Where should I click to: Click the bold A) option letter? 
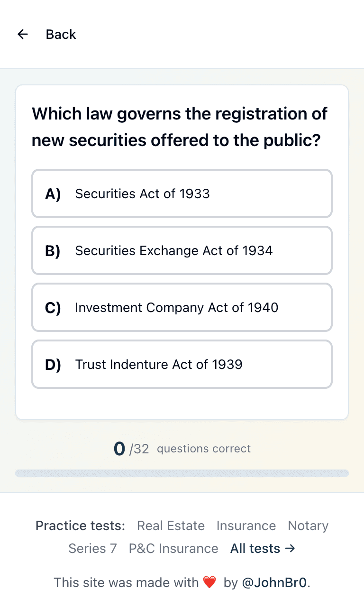coord(53,193)
